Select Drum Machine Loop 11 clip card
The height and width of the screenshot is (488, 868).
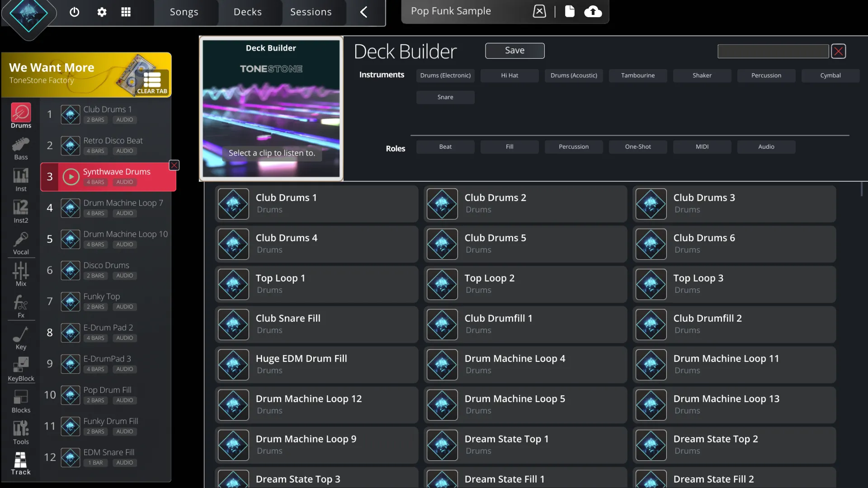(734, 365)
